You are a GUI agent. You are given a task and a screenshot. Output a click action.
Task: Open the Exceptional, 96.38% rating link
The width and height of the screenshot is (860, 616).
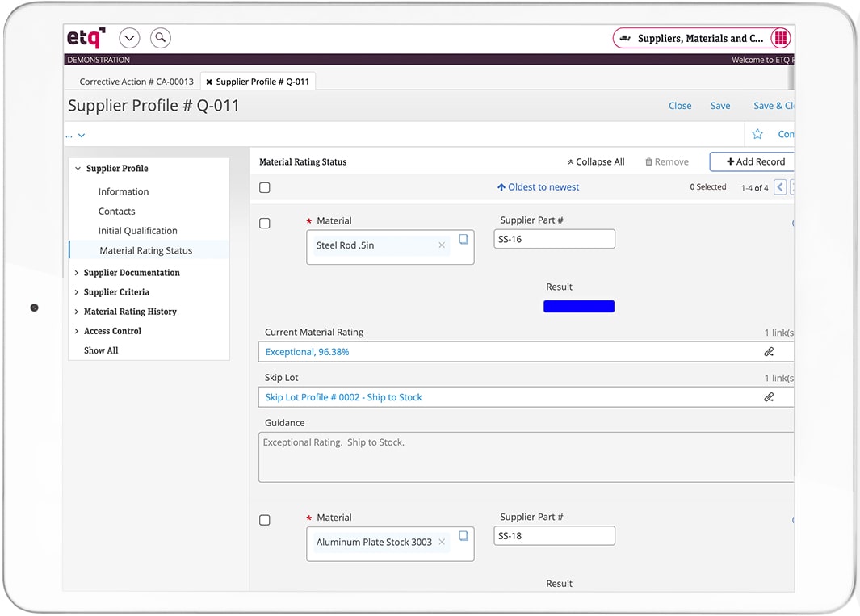point(307,352)
